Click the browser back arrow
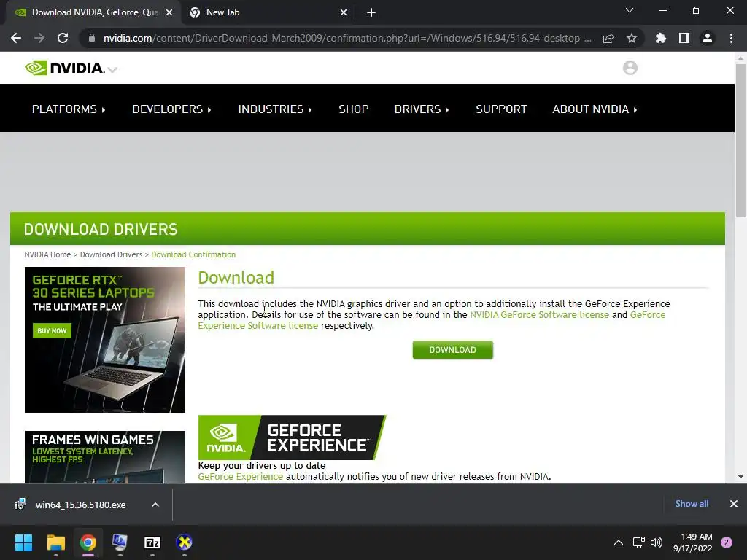The image size is (747, 560). click(16, 38)
